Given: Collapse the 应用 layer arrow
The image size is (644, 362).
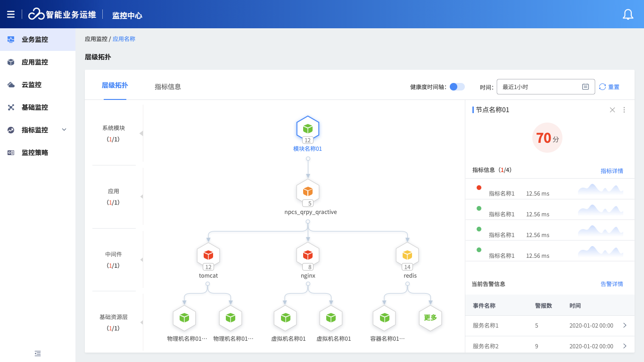Looking at the screenshot, I should pos(141,197).
